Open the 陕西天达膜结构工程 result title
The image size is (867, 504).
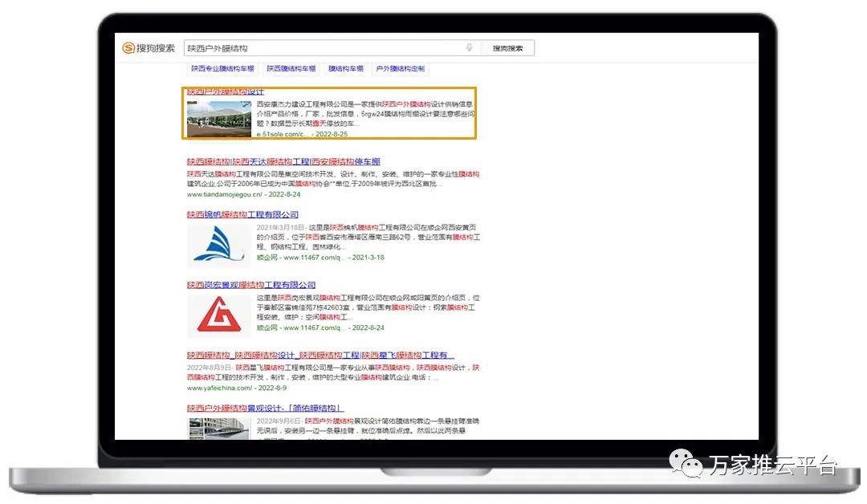tap(283, 161)
